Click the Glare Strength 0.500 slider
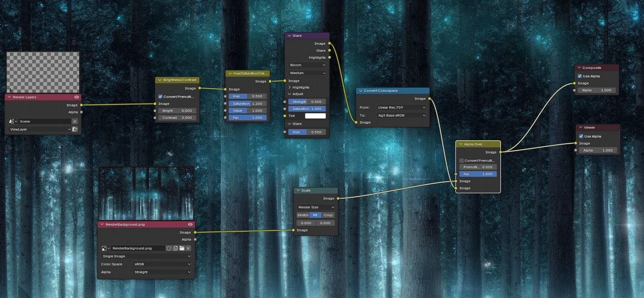 [307, 102]
